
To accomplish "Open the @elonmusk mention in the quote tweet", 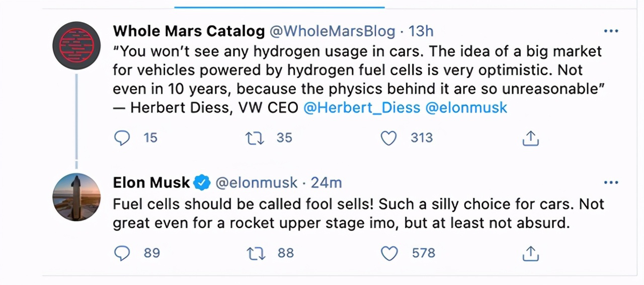I will click(x=466, y=107).
